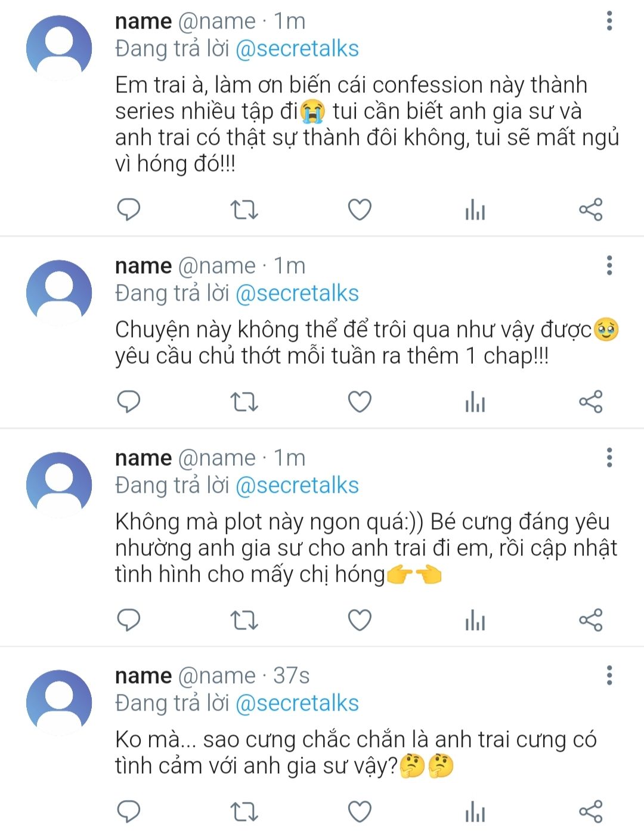
Task: Open @secretalks link in the first reply
Action: (x=297, y=49)
